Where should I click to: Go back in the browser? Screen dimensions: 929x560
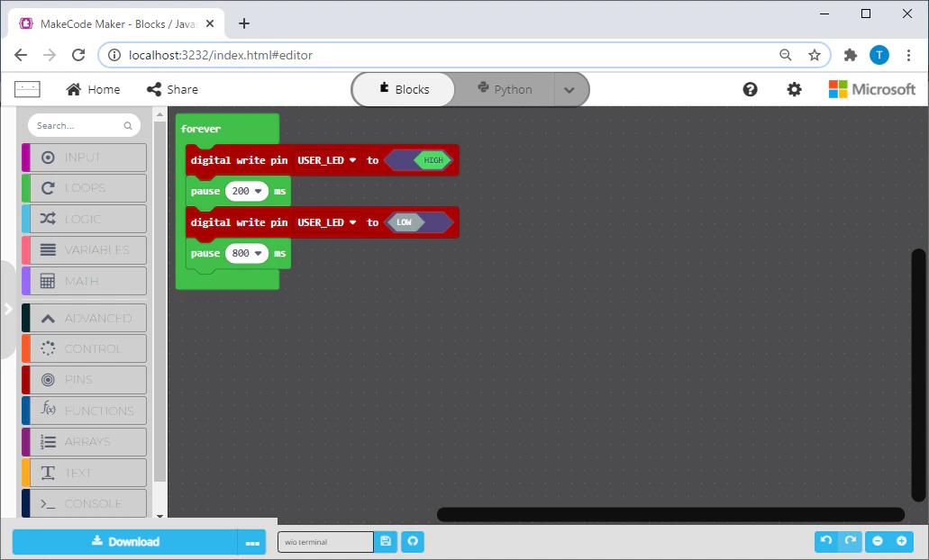[x=21, y=55]
